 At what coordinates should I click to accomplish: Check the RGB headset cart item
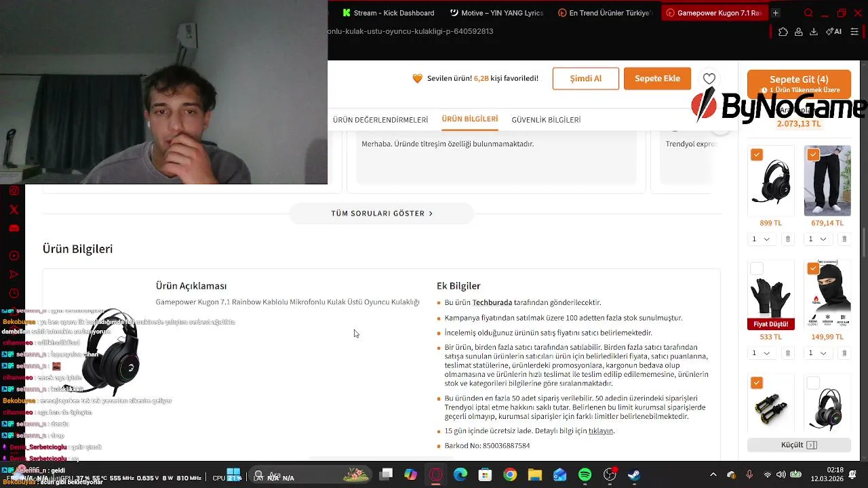pyautogui.click(x=813, y=382)
